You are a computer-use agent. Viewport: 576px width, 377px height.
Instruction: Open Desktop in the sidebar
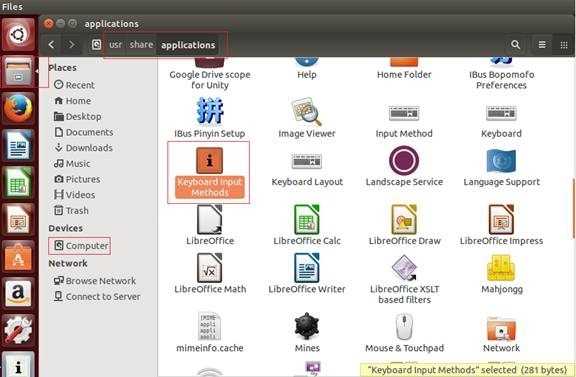pos(78,116)
